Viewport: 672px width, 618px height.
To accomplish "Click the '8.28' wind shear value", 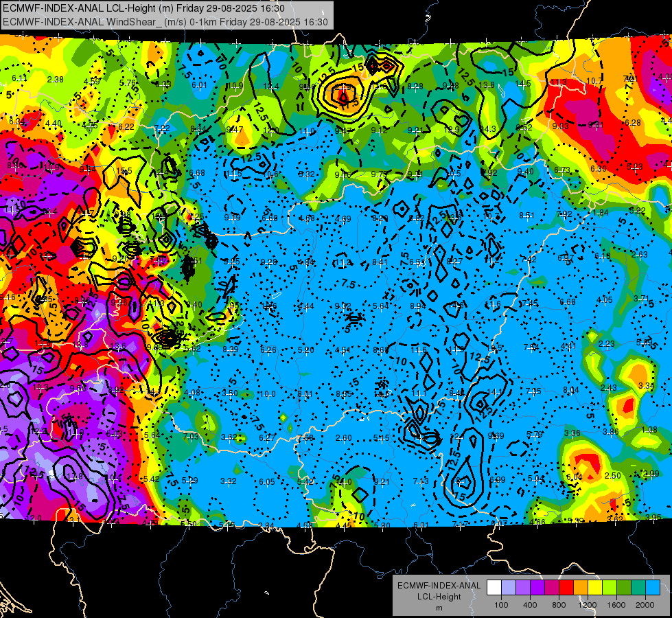I will pyautogui.click(x=415, y=87).
